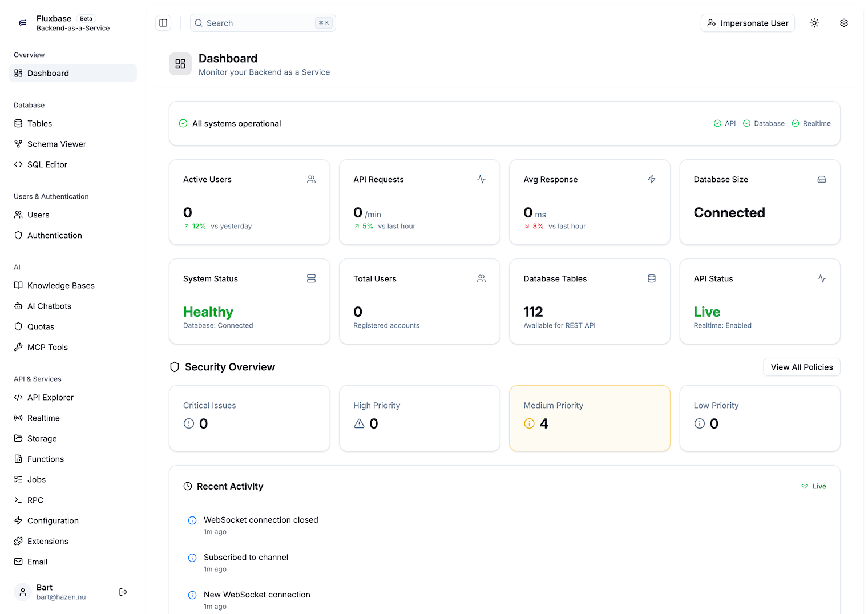
Task: Switch theme with the sun icon
Action: [x=814, y=23]
